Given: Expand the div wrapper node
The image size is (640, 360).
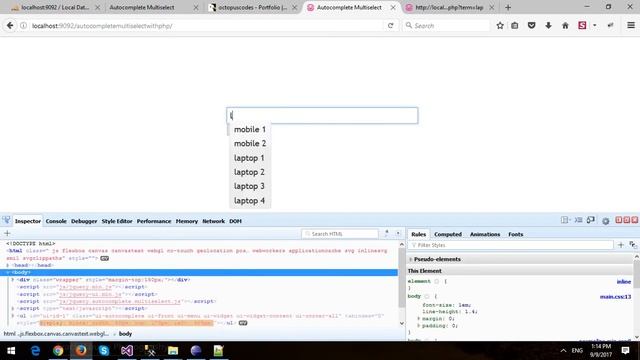Looking at the screenshot, I should click(x=13, y=280).
